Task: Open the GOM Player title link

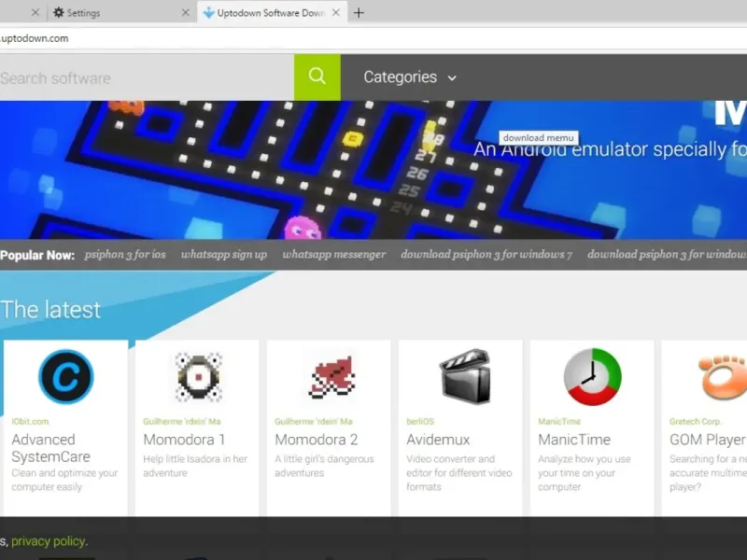Action: 708,440
